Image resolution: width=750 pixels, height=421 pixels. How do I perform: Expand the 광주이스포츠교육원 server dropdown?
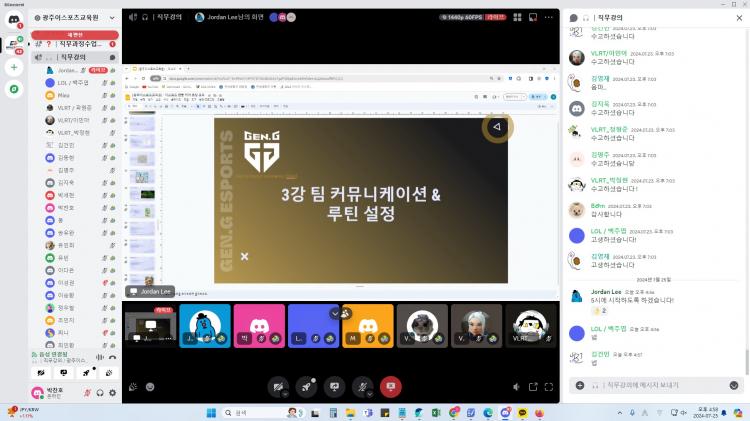[x=113, y=18]
